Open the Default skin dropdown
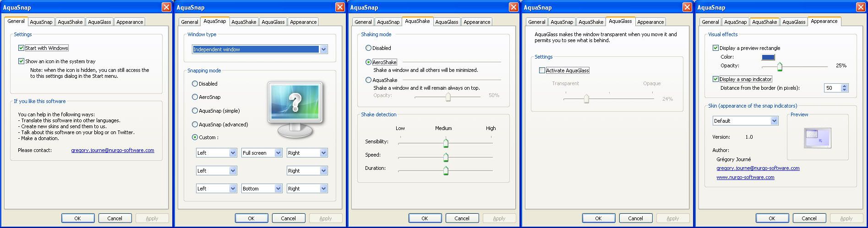The image size is (868, 228). tap(745, 120)
